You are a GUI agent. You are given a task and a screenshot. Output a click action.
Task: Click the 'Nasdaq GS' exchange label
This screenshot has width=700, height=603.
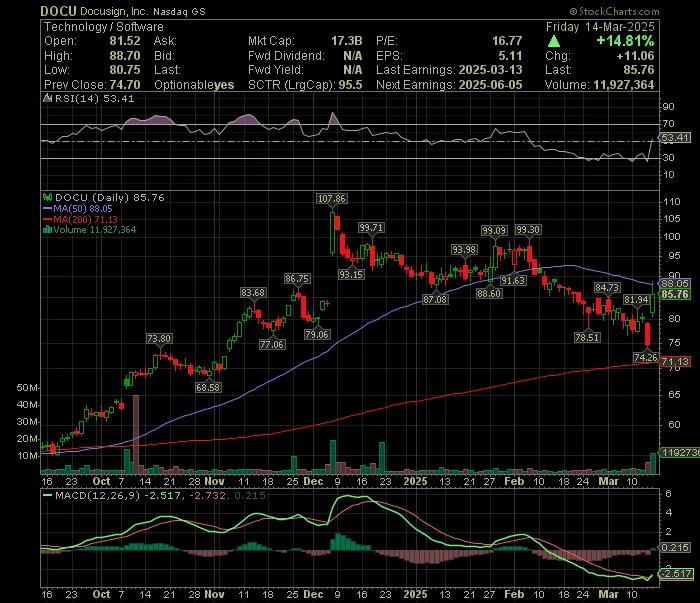coord(179,12)
